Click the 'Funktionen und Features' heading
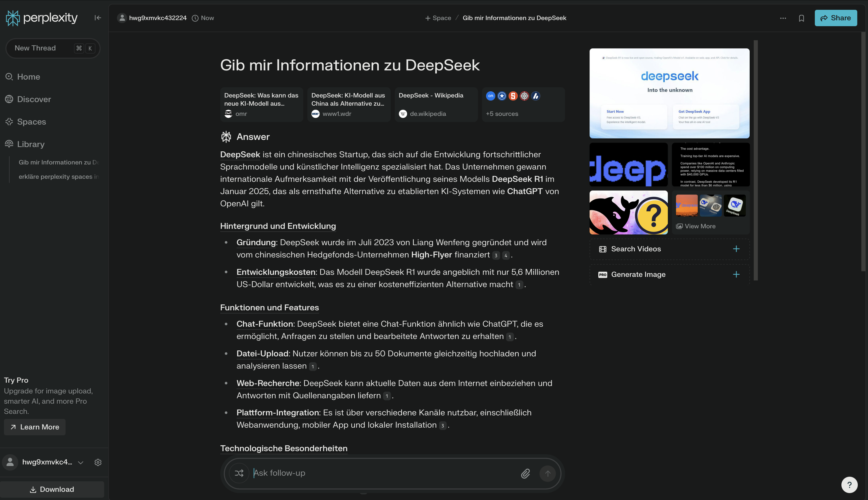The height and width of the screenshot is (500, 868). (269, 307)
